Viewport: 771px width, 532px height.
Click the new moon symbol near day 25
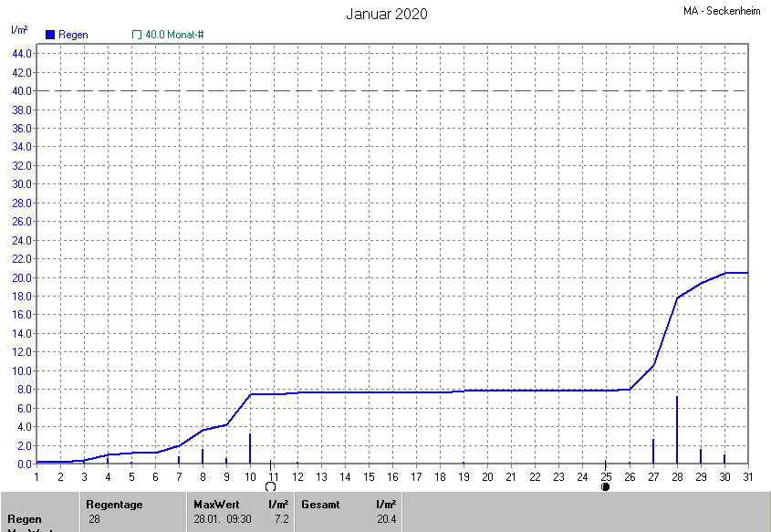coord(605,487)
